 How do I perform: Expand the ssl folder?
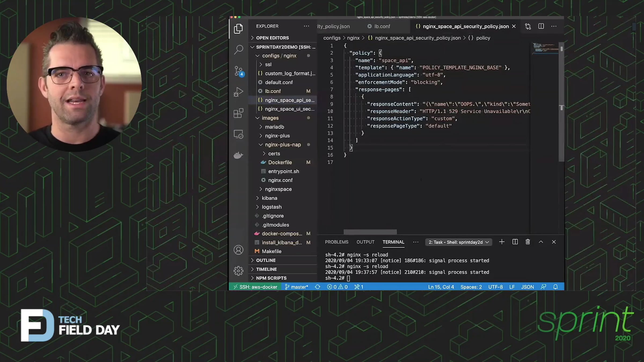(283, 64)
